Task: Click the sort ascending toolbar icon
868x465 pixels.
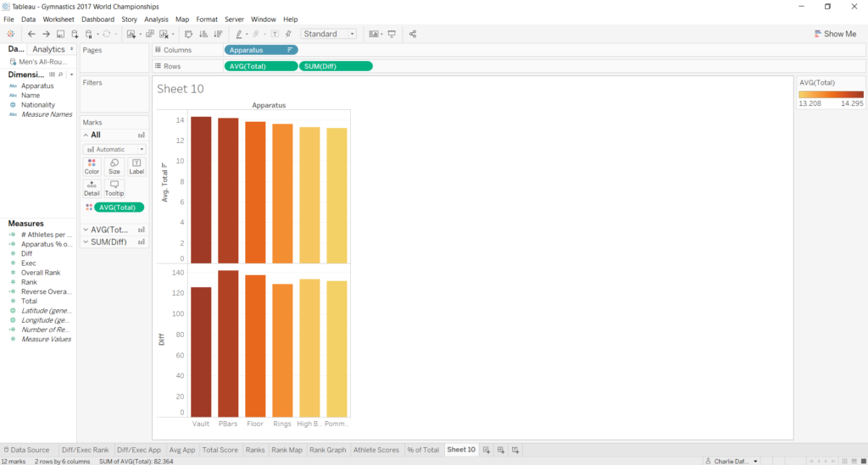Action: 203,34
